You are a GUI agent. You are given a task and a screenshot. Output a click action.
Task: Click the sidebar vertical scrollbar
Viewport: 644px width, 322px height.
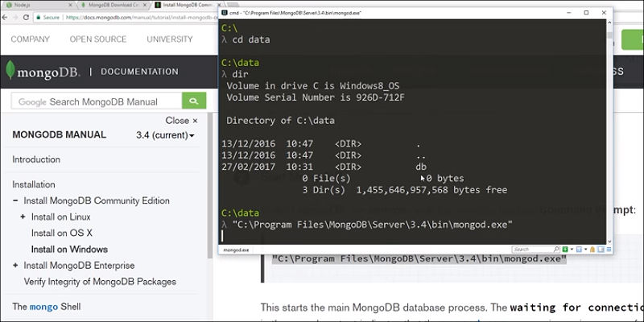click(210, 185)
